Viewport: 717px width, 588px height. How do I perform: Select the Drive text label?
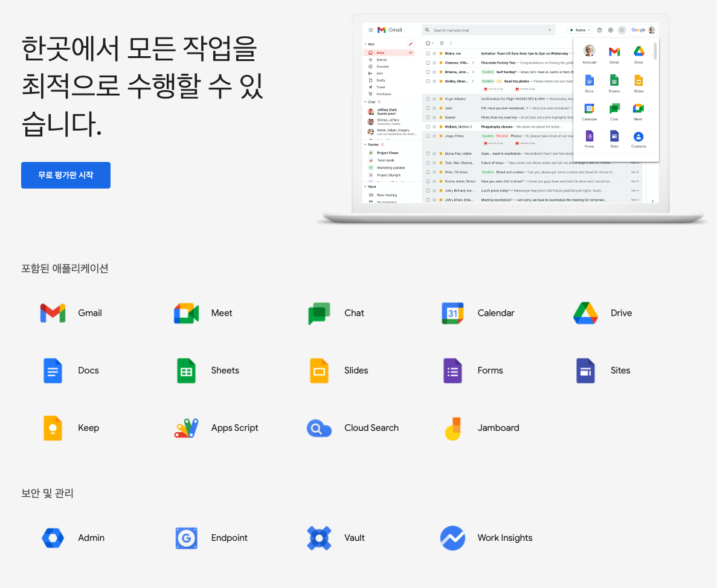tap(622, 313)
